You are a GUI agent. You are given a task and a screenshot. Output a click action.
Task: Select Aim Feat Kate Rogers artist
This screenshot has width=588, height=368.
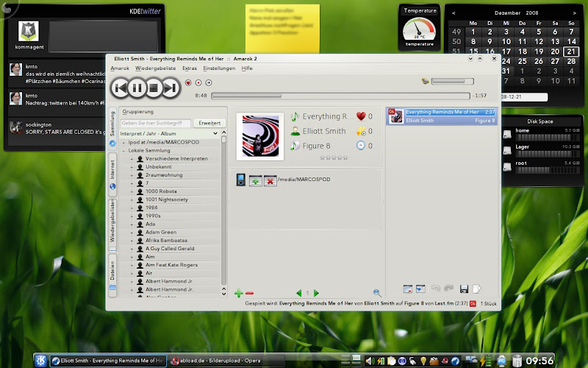pos(171,265)
